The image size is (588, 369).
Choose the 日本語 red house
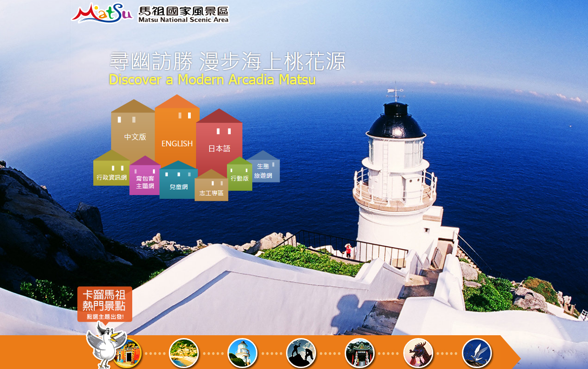click(219, 148)
